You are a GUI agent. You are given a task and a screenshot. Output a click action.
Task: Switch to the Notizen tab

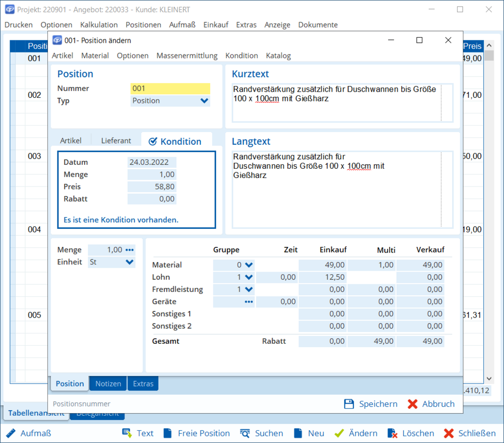tap(108, 384)
